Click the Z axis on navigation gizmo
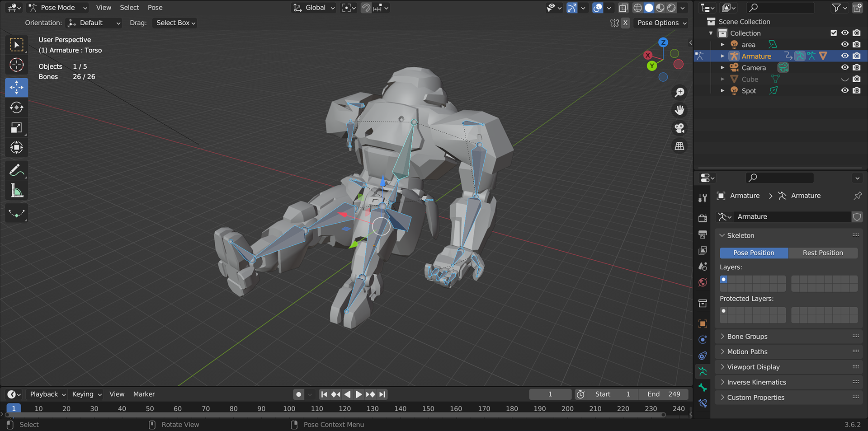The image size is (868, 431). click(663, 42)
